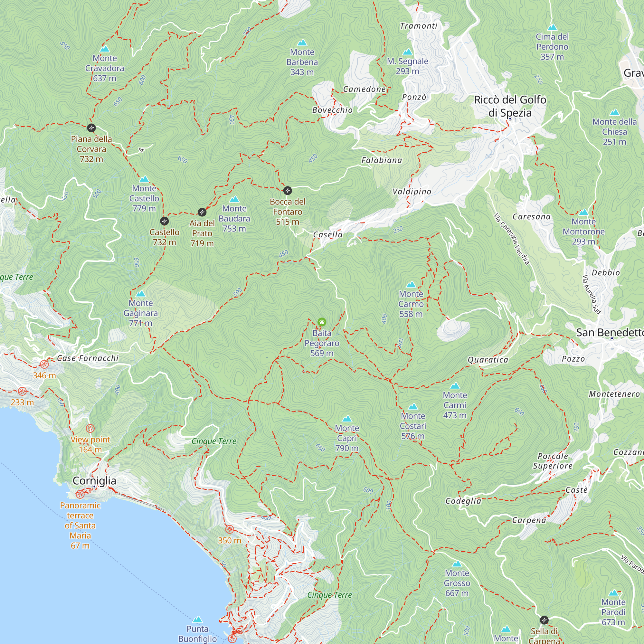
Task: Click the M. Segnale peak icon
Action: (x=408, y=52)
